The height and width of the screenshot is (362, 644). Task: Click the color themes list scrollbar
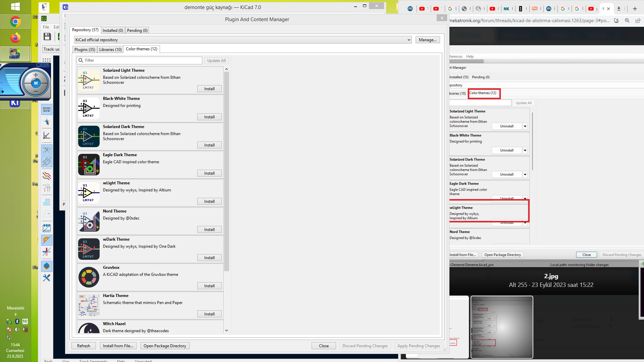226,168
